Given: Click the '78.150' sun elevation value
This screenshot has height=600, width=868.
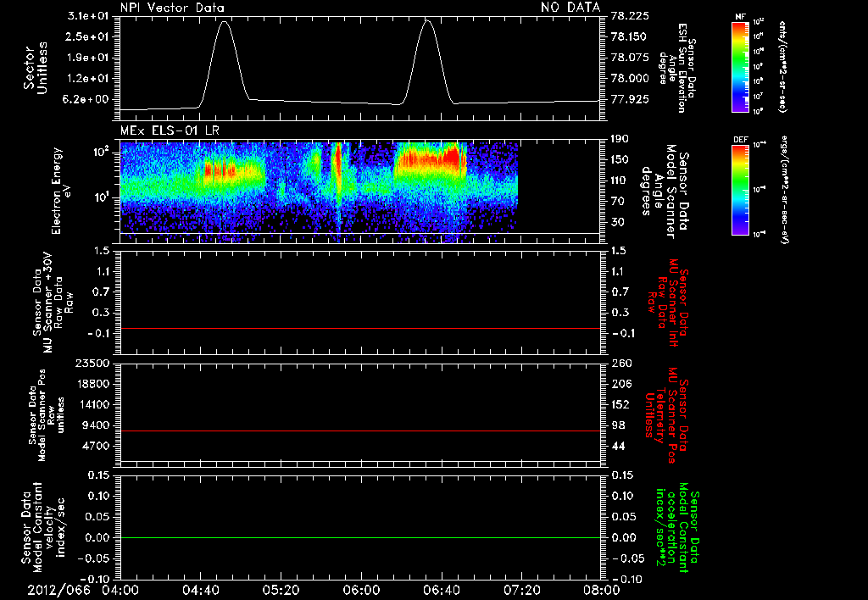Looking at the screenshot, I should (x=630, y=36).
